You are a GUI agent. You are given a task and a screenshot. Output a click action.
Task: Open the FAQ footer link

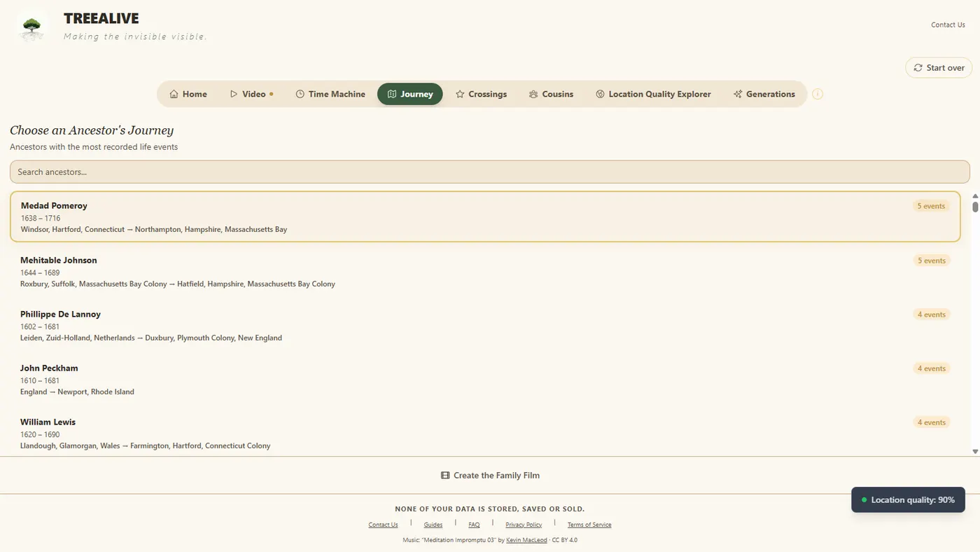474,525
